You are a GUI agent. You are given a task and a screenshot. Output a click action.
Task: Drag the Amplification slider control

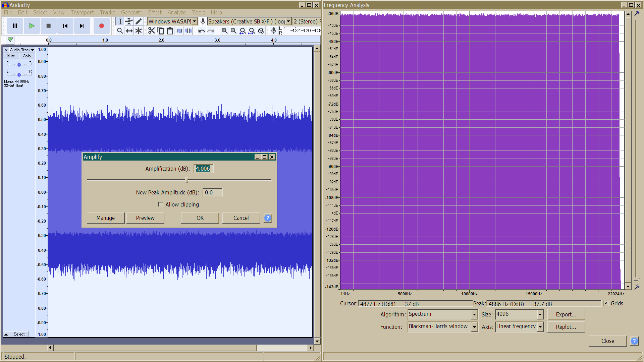186,180
